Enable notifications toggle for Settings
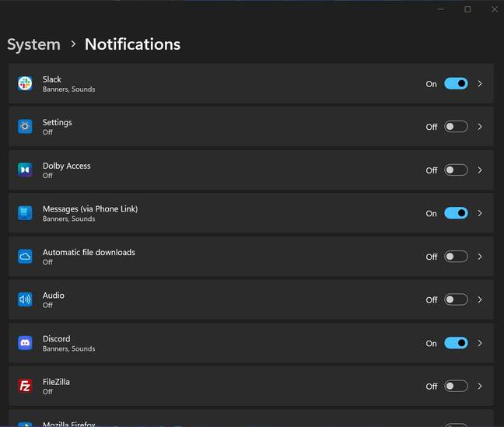 pos(456,127)
